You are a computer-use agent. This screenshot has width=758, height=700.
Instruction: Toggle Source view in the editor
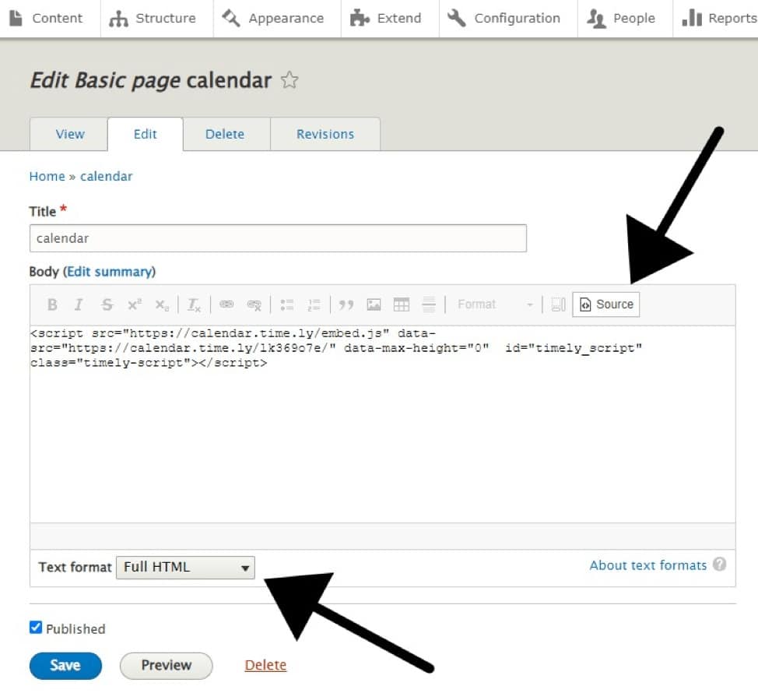point(605,304)
